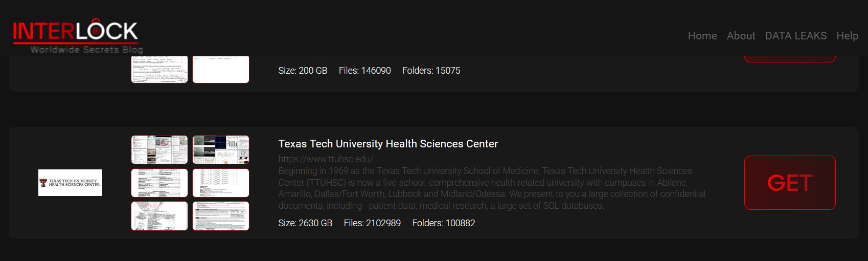
Task: Open the Help page
Action: [847, 36]
